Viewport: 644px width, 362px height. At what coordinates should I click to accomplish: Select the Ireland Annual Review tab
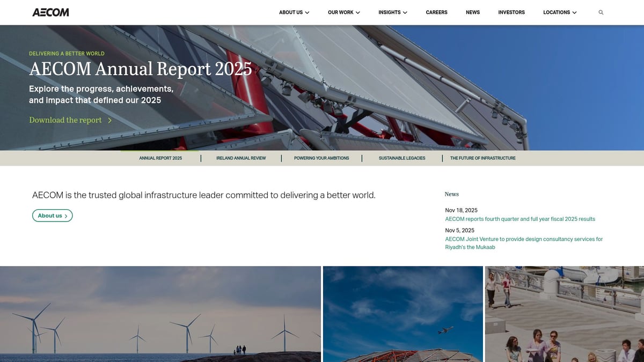click(241, 158)
